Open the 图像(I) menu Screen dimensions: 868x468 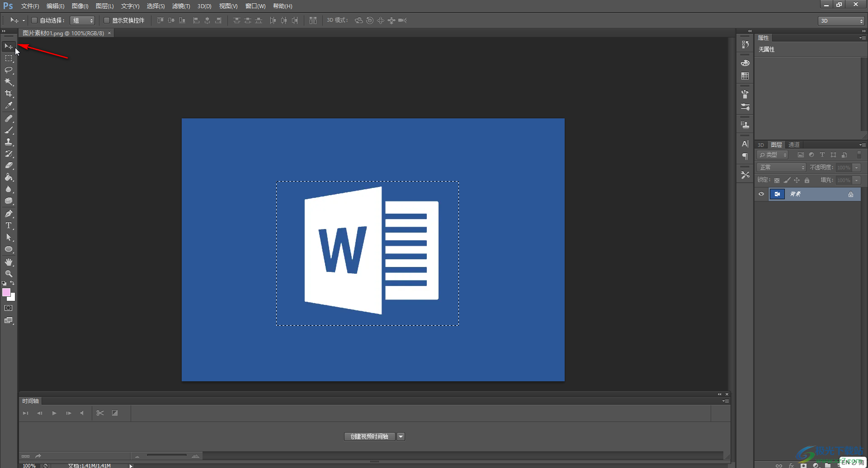click(x=80, y=6)
